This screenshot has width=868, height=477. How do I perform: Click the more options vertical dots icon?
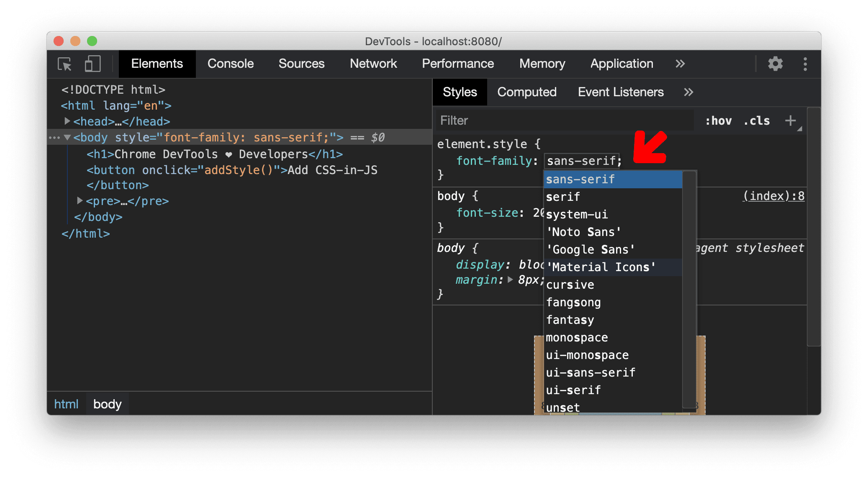[804, 63]
